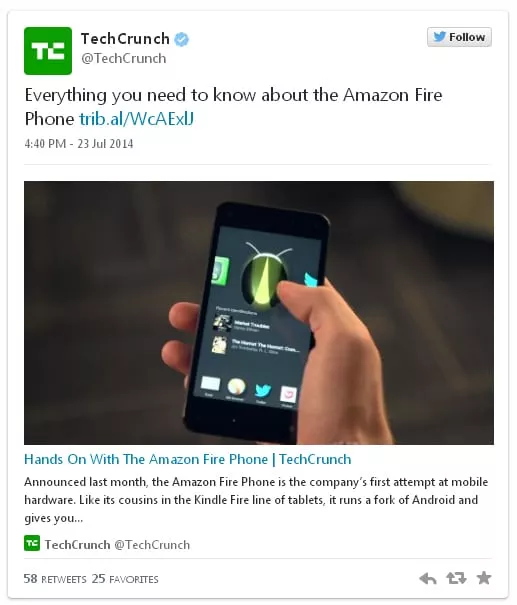Click the verified badge next to TechCrunch
Viewport: 517px width, 605px height.
pos(181,39)
